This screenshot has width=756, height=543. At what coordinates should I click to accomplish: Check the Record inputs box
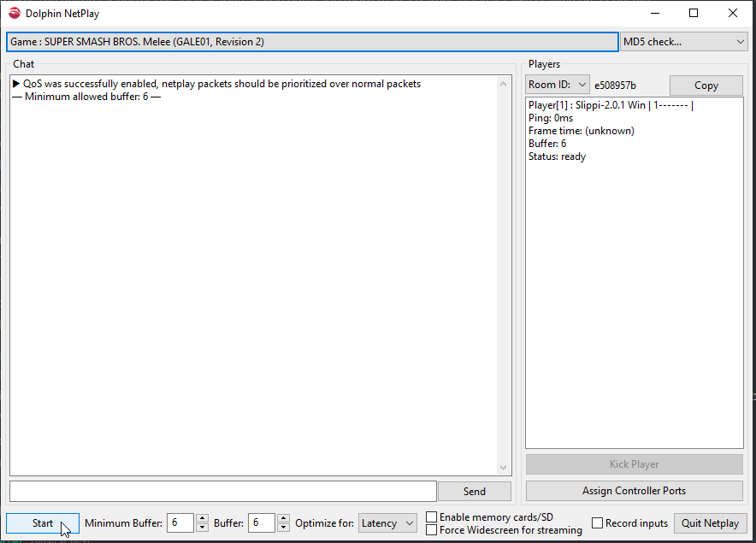click(x=598, y=523)
